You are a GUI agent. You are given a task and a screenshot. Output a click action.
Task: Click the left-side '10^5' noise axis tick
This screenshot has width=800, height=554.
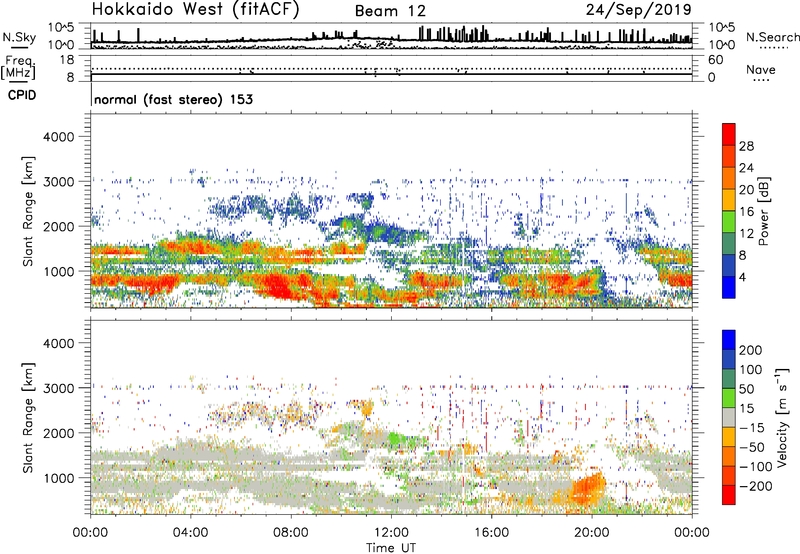point(61,27)
